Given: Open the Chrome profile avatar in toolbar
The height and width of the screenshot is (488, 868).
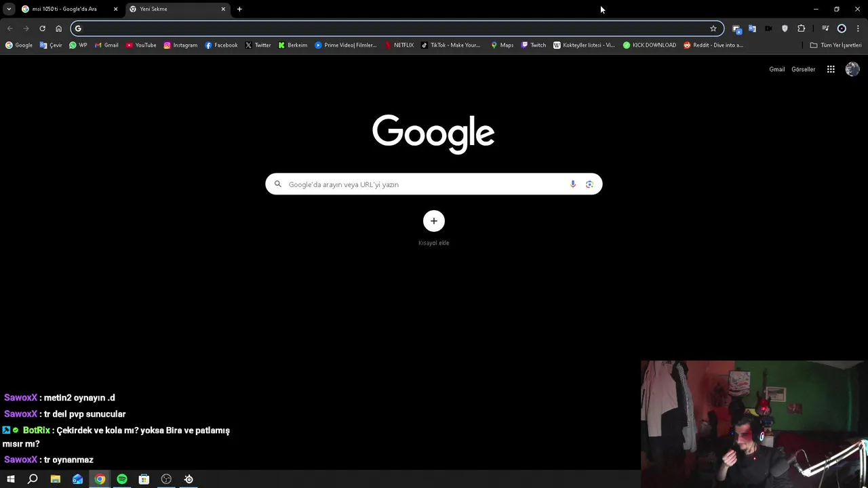Looking at the screenshot, I should point(842,28).
